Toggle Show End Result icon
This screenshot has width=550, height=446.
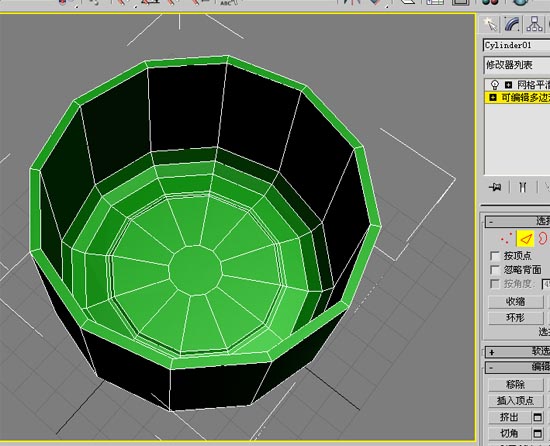[x=523, y=187]
